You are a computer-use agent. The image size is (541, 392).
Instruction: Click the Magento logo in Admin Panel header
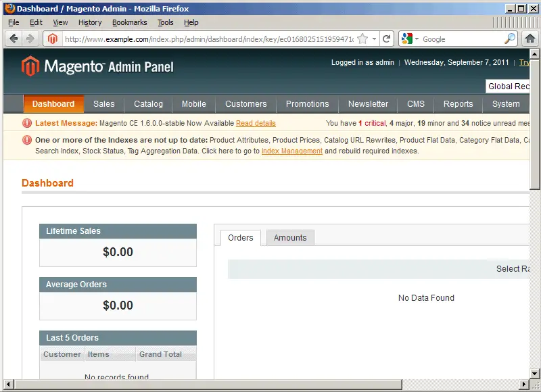30,66
